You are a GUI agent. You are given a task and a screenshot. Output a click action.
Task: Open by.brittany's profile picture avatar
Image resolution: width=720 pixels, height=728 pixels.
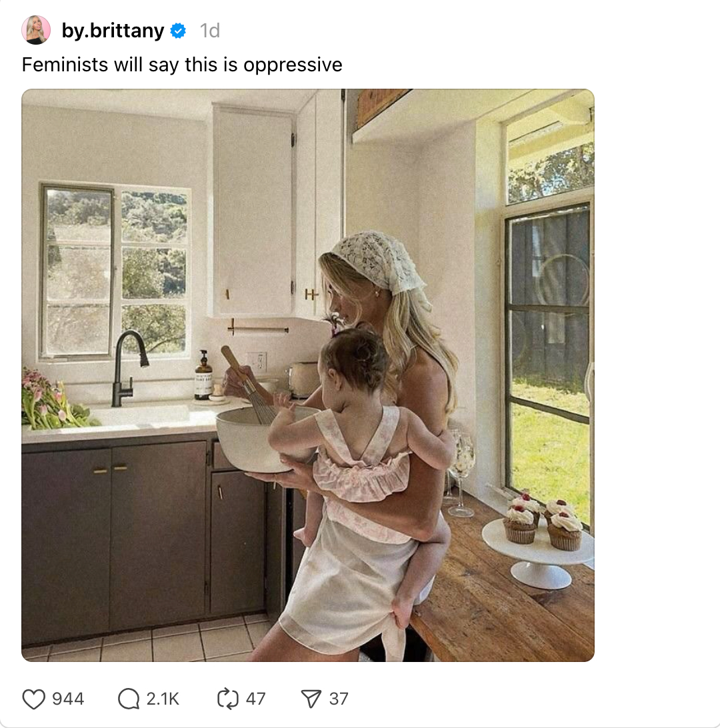point(36,30)
